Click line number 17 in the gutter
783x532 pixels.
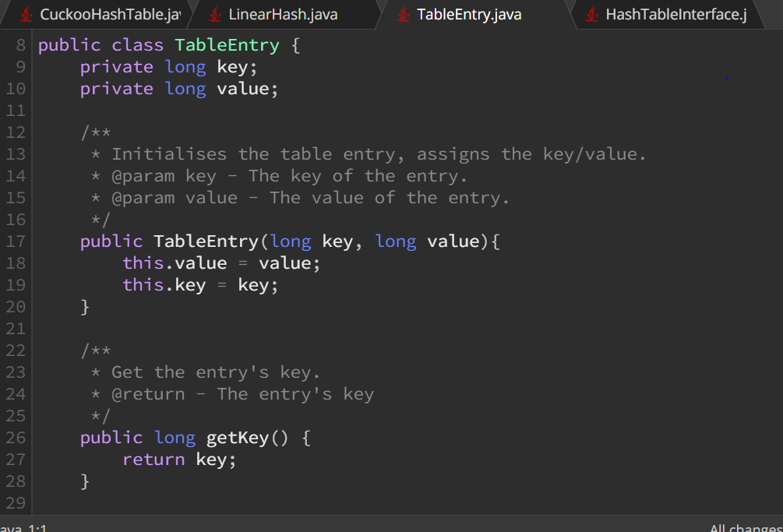[16, 241]
